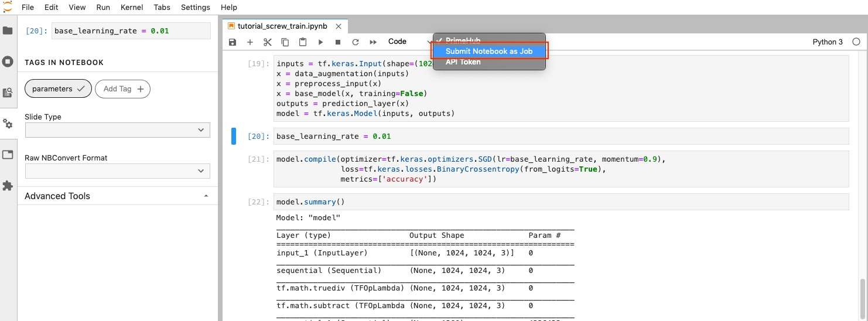Viewport: 868px width, 321px height.
Task: Click the Save notebook icon
Action: click(x=233, y=42)
